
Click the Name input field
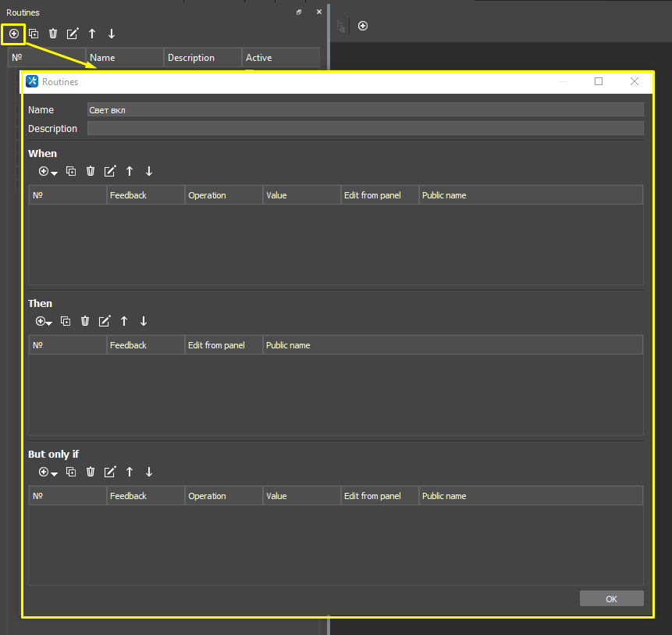pyautogui.click(x=365, y=110)
